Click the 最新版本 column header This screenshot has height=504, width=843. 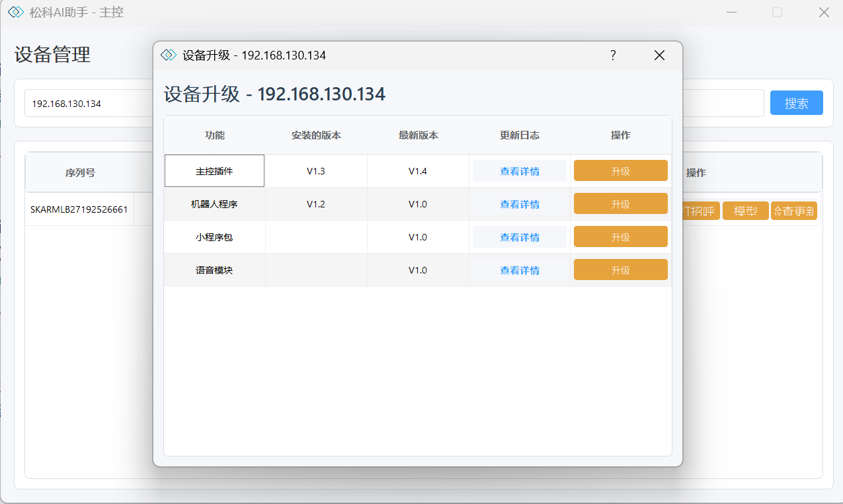click(x=418, y=135)
